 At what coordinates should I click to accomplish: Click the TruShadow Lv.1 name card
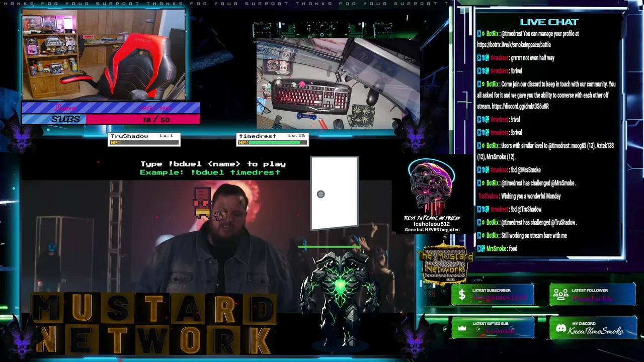144,139
